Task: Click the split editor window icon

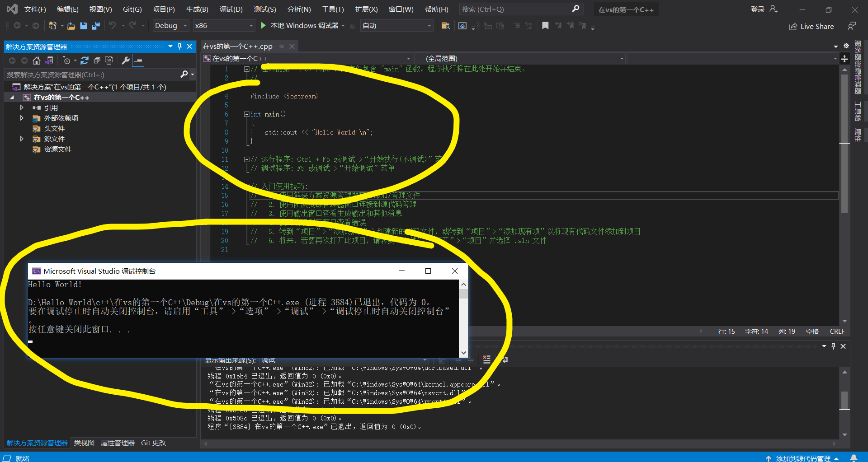Action: tap(844, 59)
